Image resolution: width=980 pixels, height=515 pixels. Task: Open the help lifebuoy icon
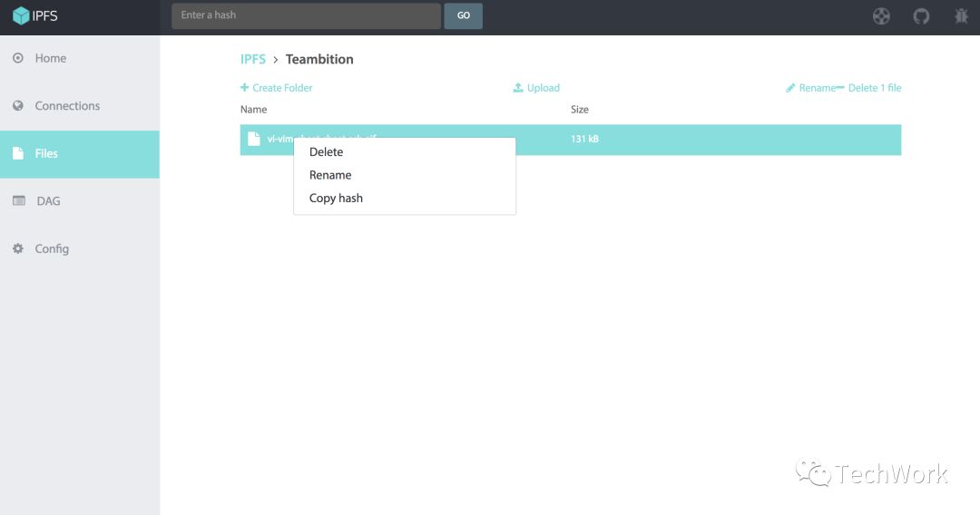tap(881, 16)
